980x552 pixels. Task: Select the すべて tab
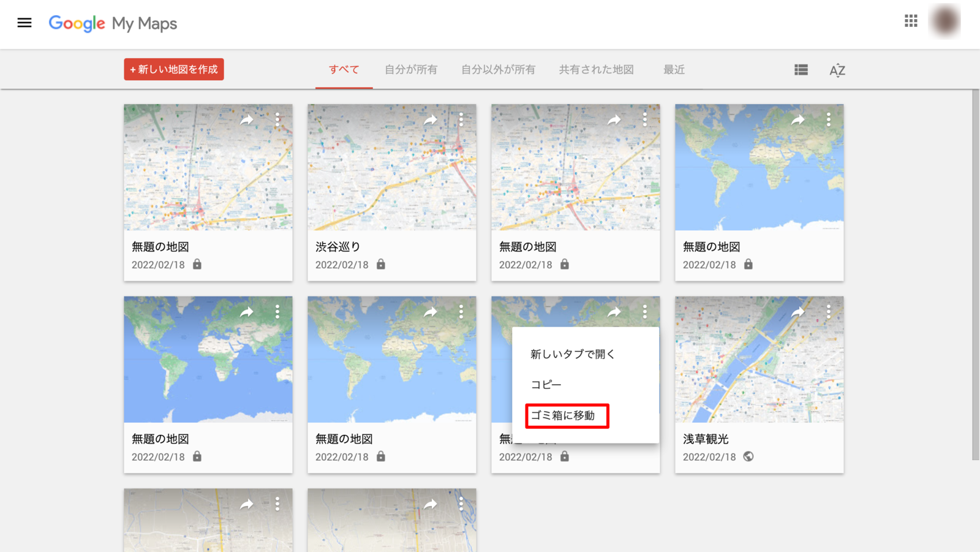(x=344, y=70)
